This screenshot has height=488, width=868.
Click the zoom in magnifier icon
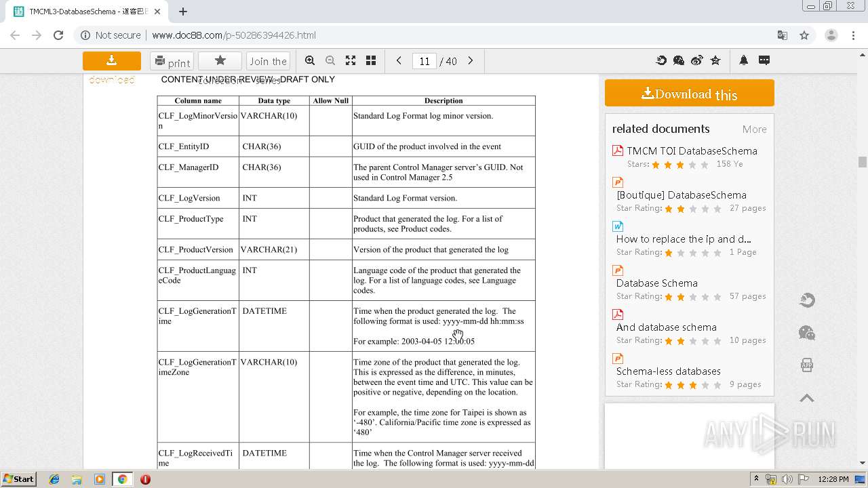(x=310, y=61)
